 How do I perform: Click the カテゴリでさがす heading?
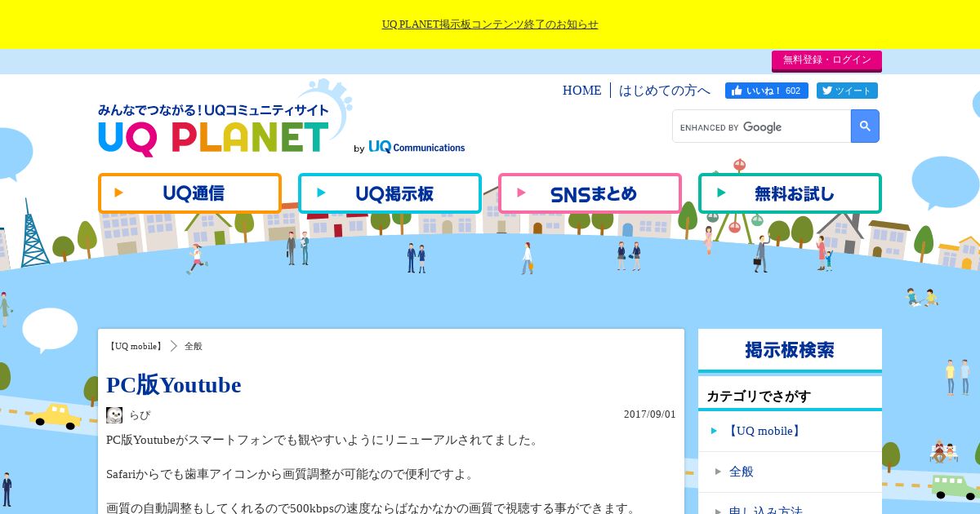pos(759,397)
